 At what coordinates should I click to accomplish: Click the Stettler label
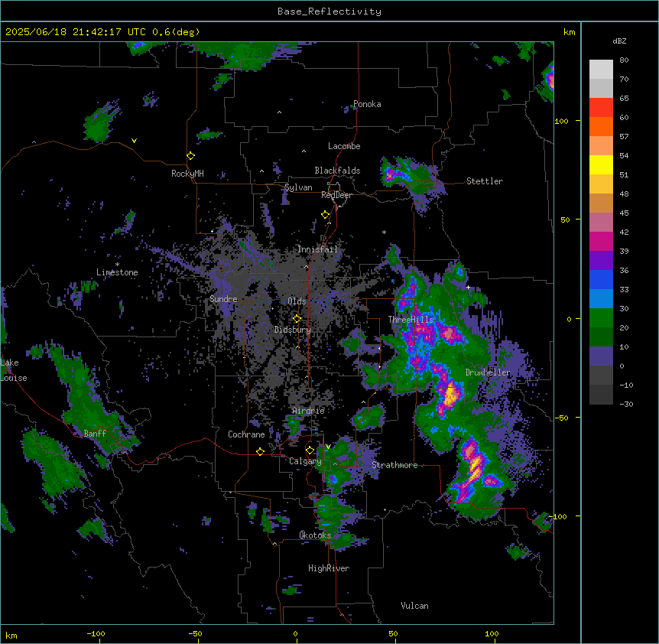click(x=485, y=181)
